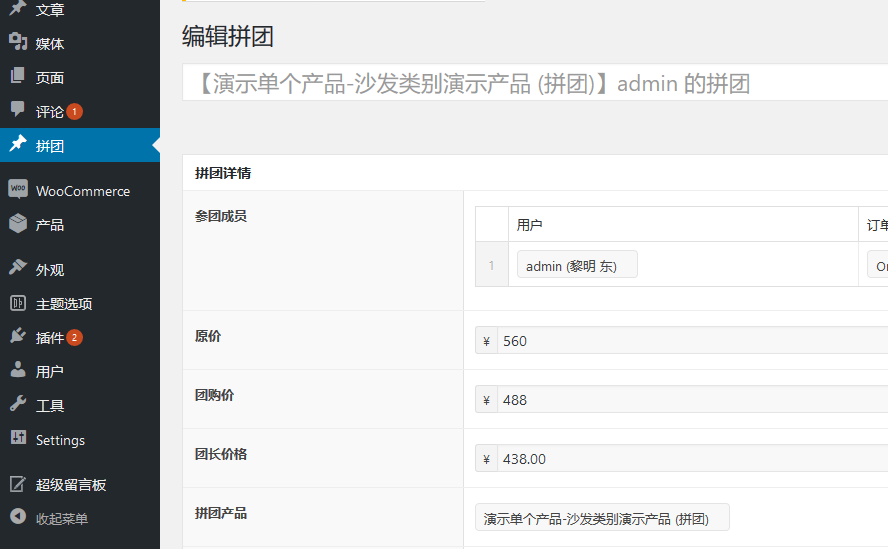Click the orange plugins update badge
Viewport: 888px width, 549px height.
coord(74,338)
